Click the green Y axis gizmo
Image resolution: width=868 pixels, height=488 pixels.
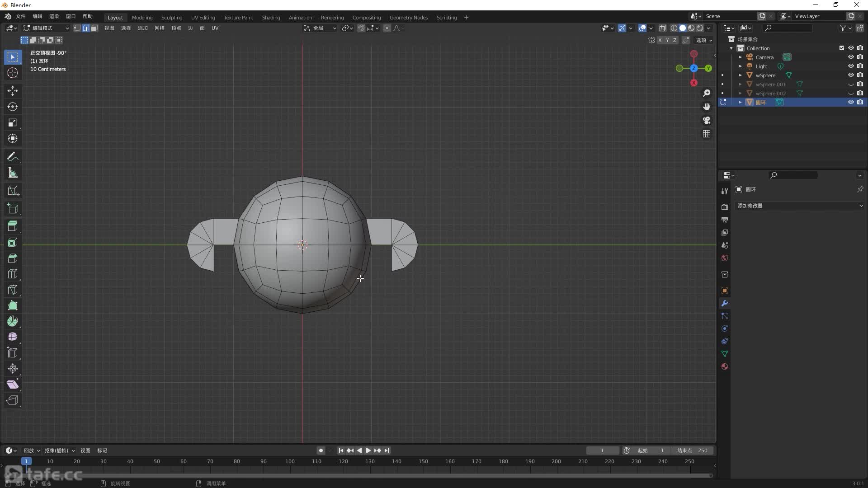click(708, 68)
